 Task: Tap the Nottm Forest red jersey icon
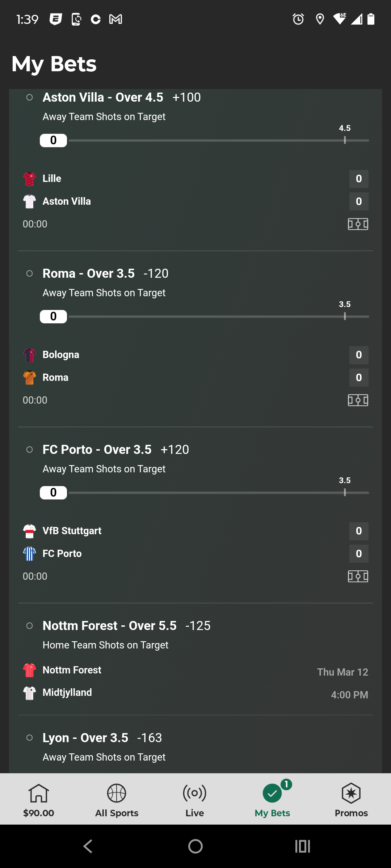pos(29,670)
